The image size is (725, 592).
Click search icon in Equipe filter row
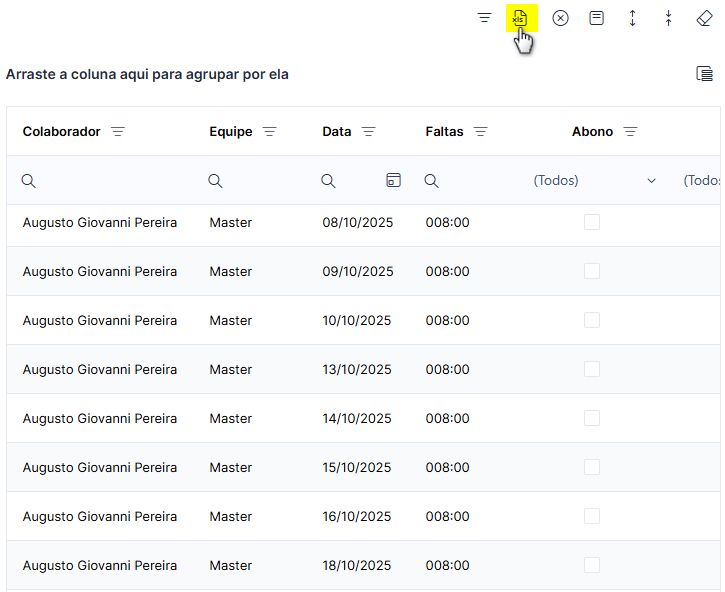pyautogui.click(x=215, y=180)
